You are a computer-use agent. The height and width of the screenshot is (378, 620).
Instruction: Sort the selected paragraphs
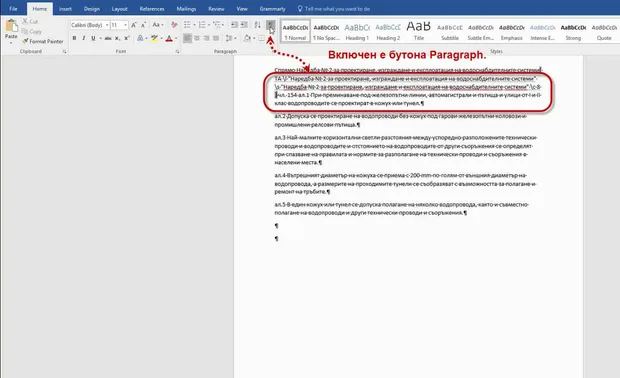click(257, 25)
